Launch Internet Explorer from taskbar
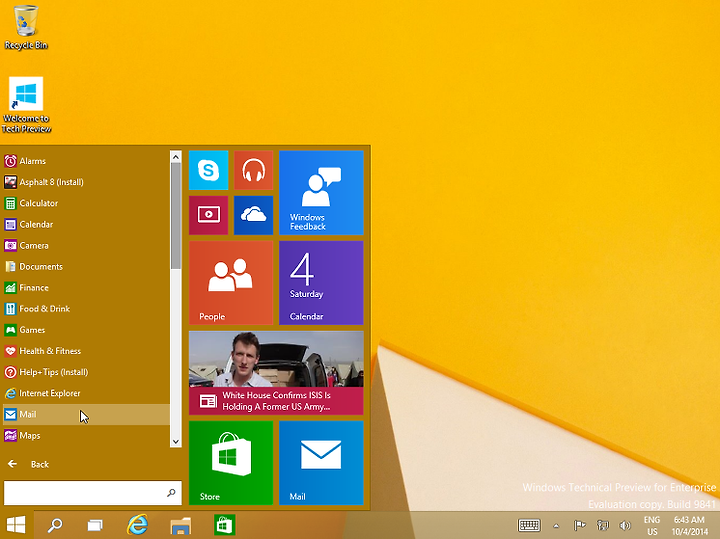 [x=137, y=525]
